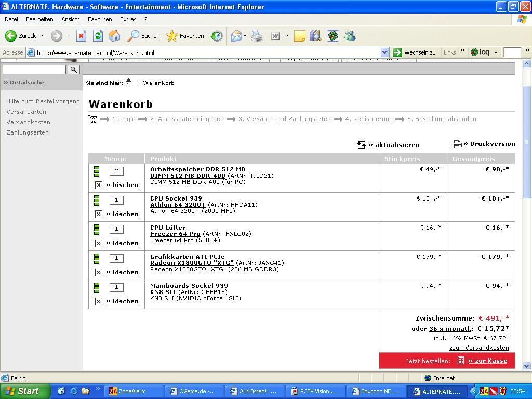This screenshot has width=532, height=399.
Task: Toggle delete checkbox for Radeon X1800GTO
Action: 98,272
